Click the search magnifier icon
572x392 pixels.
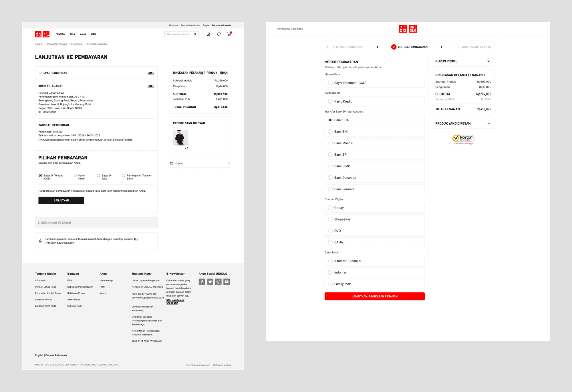point(195,34)
